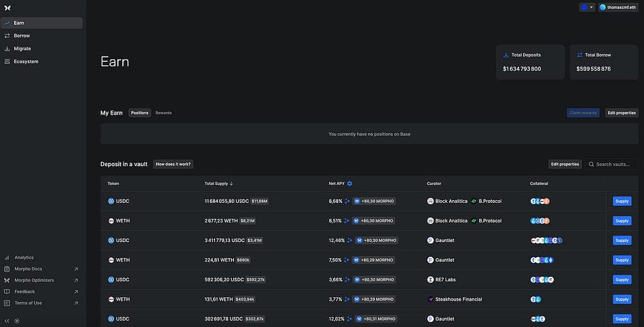Click the Collateral column header
This screenshot has height=327, width=644.
click(x=539, y=183)
